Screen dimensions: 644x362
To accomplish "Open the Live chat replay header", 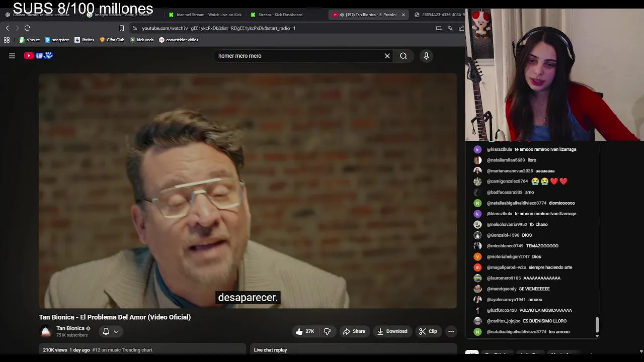I will tap(270, 350).
